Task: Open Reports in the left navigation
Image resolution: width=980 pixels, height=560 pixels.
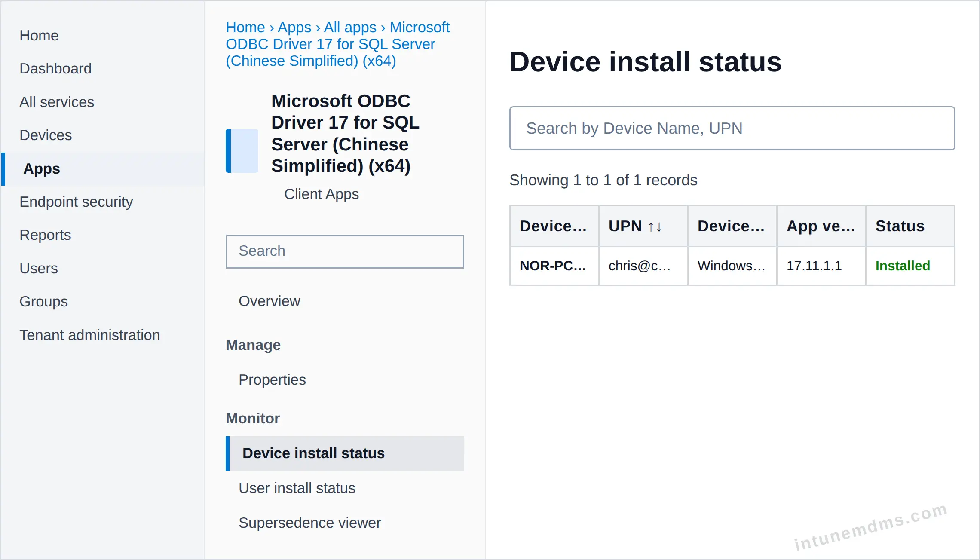Action: (x=45, y=235)
